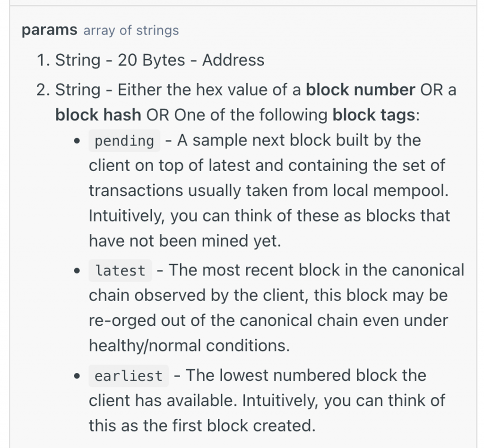The image size is (484, 448).
Task: Click the bullet before 'earliest'
Action: (77, 376)
